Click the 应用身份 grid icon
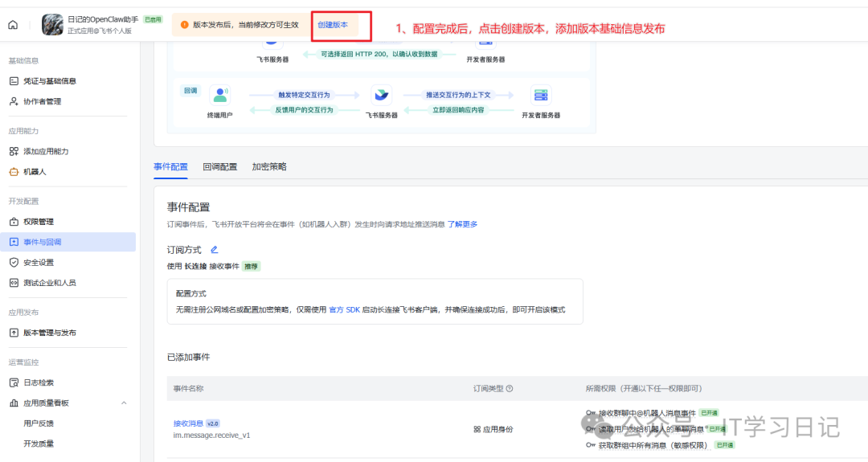 477,429
